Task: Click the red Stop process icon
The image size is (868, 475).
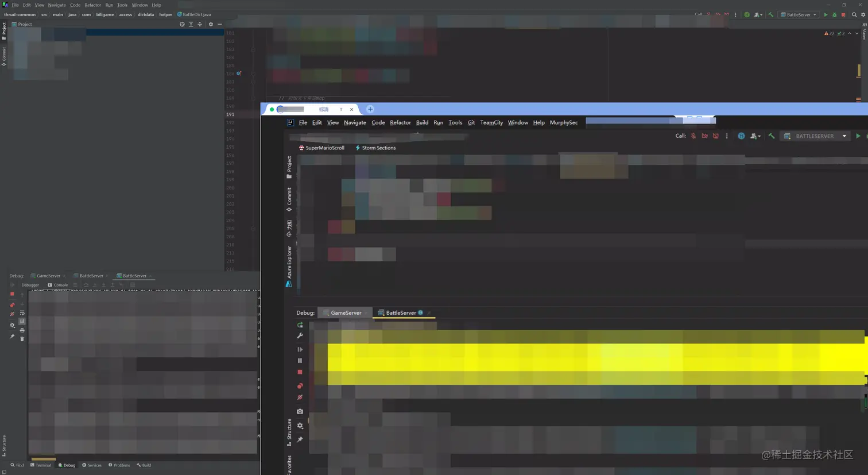Action: point(300,372)
